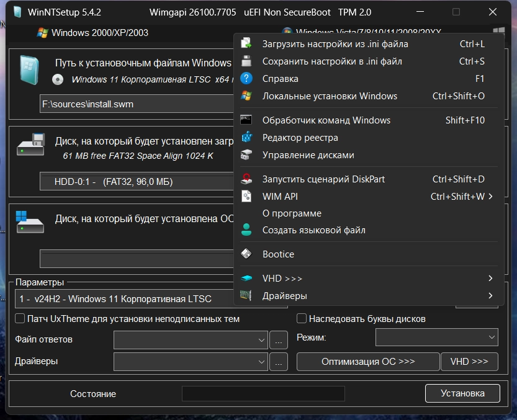Enable the Патч UxTheme checkbox
517x420 pixels.
[20, 318]
